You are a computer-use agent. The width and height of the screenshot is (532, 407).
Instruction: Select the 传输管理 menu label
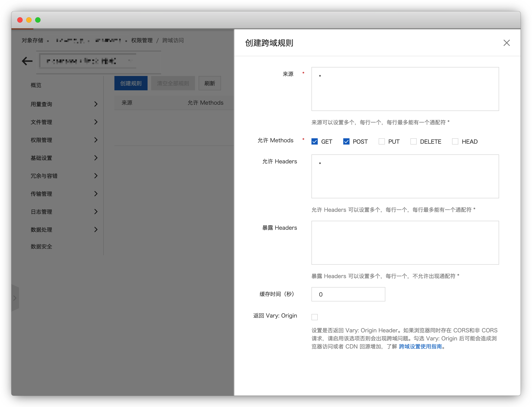click(41, 194)
